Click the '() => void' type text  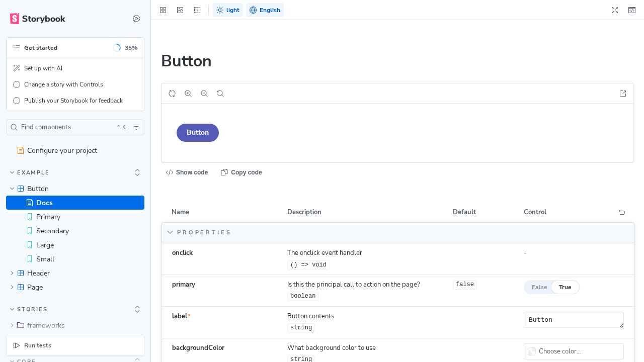(308, 265)
